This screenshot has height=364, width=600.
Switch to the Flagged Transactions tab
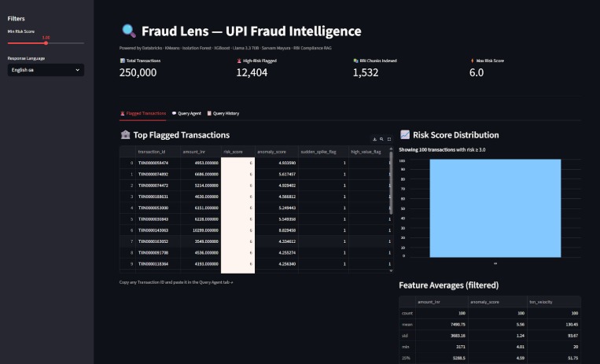click(143, 114)
